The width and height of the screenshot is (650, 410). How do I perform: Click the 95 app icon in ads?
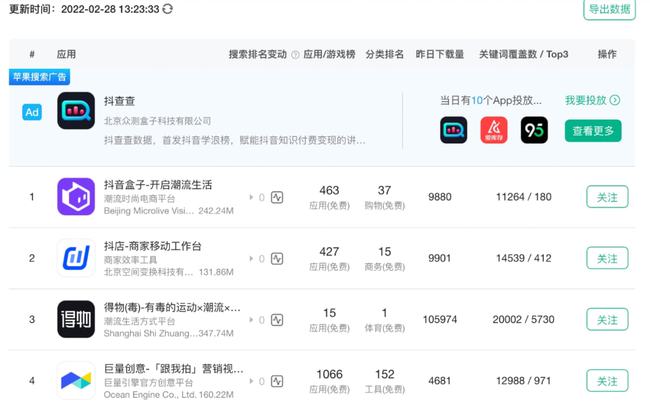534,130
